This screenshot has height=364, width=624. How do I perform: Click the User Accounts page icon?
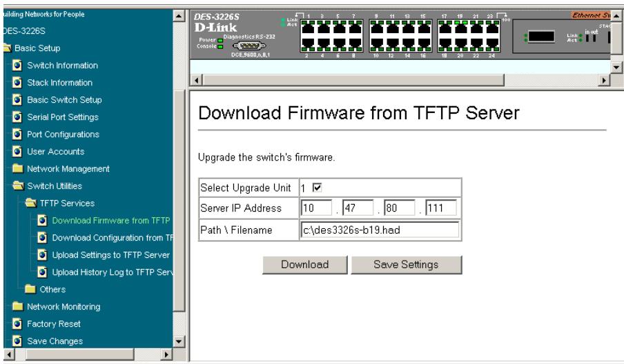click(x=17, y=152)
